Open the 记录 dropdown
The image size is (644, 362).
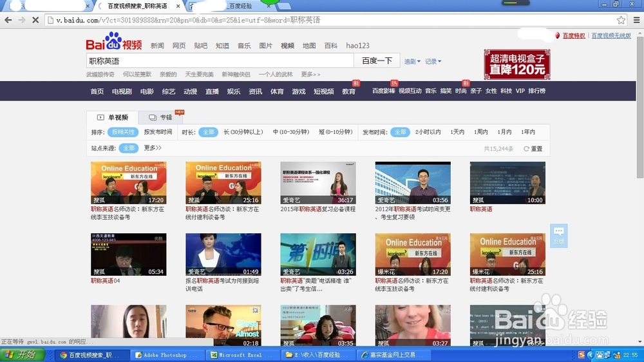tap(433, 61)
